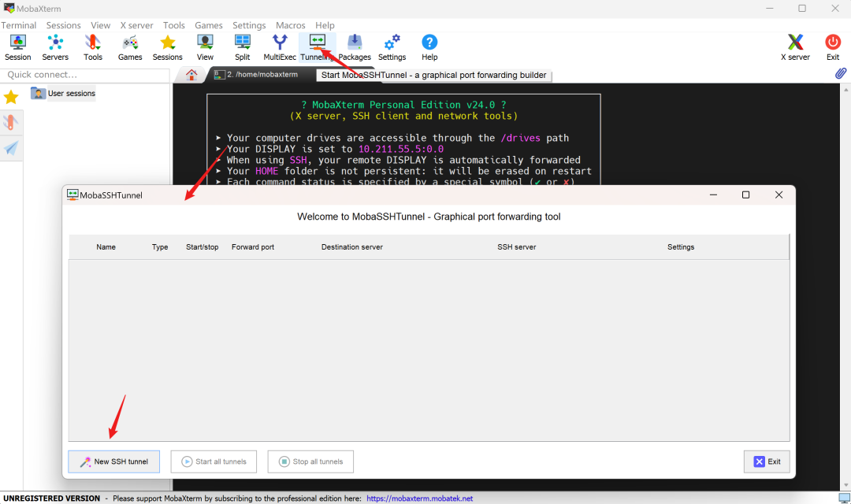
Task: Close the MobaSSHTunnel window
Action: [779, 195]
